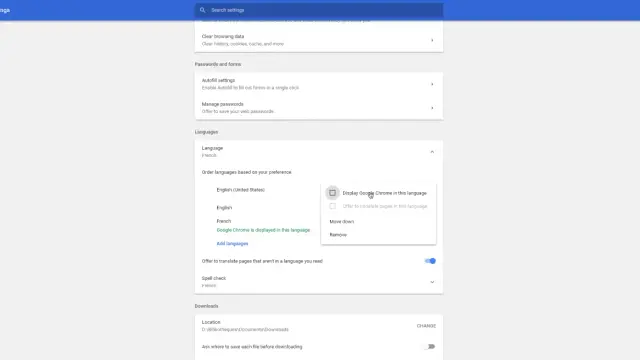The height and width of the screenshot is (360, 640).
Task: Select the French language row
Action: click(224, 221)
